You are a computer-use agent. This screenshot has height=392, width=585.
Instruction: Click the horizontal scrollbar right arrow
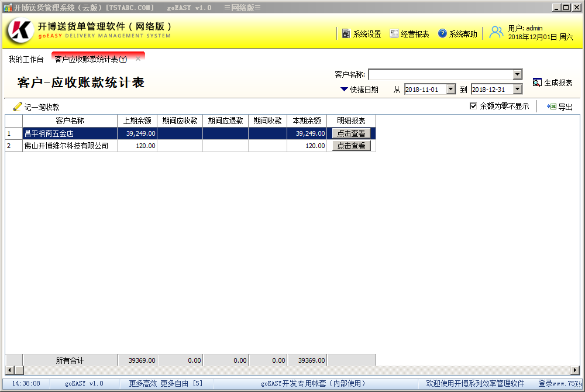pyautogui.click(x=576, y=370)
